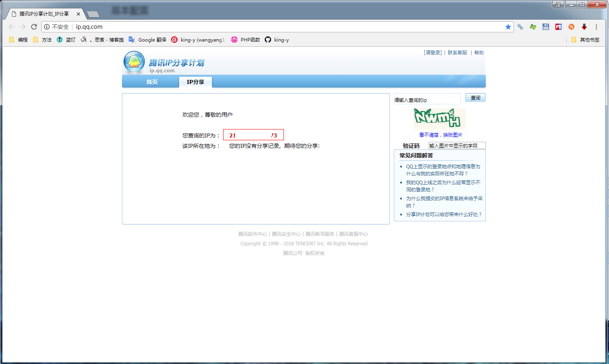This screenshot has width=609, height=364.
Task: Click the floppy disk save extension icon
Action: [x=546, y=27]
